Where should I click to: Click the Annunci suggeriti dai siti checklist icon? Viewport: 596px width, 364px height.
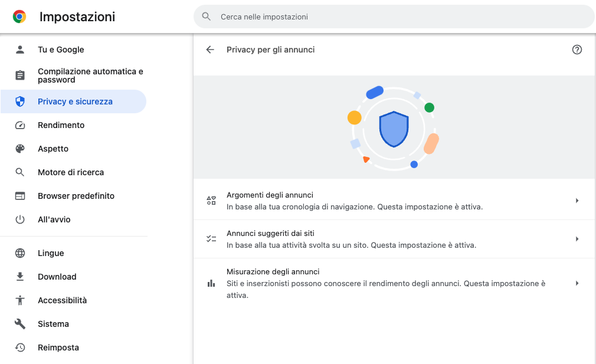211,239
